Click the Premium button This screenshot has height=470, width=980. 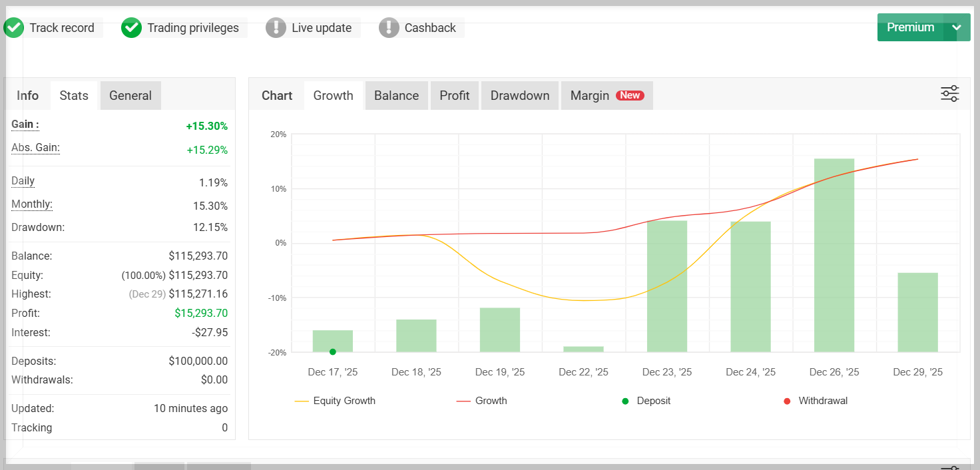coord(910,27)
